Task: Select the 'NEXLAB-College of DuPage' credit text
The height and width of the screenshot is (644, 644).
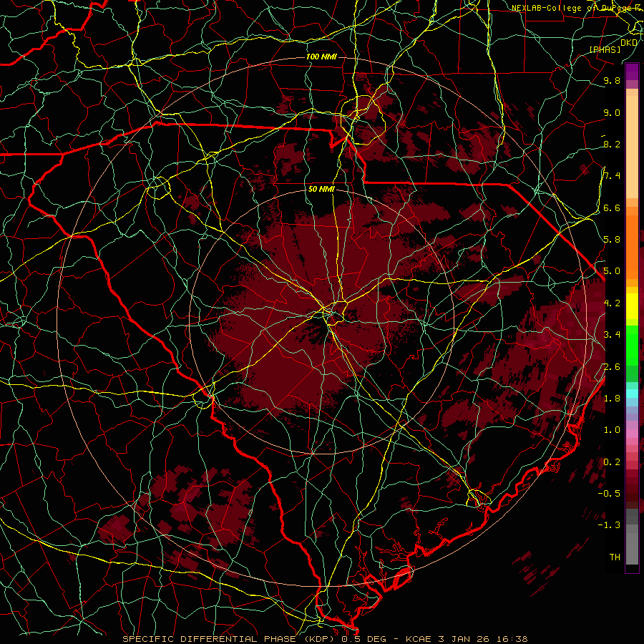Action: [x=570, y=8]
